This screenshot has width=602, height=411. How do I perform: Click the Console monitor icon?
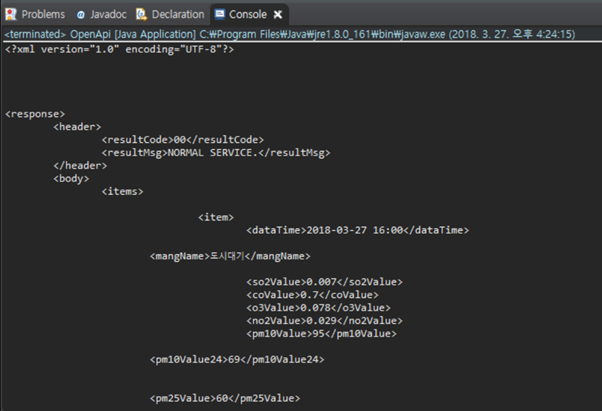[220, 15]
